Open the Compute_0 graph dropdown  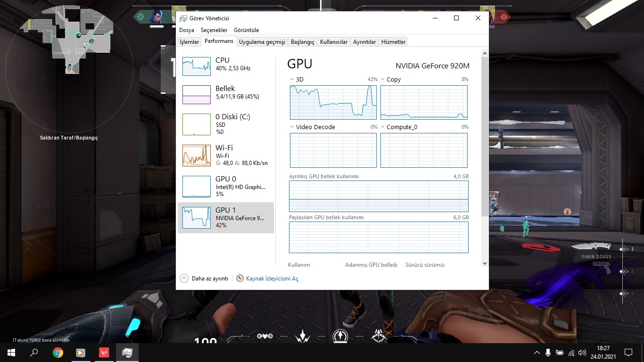(383, 127)
